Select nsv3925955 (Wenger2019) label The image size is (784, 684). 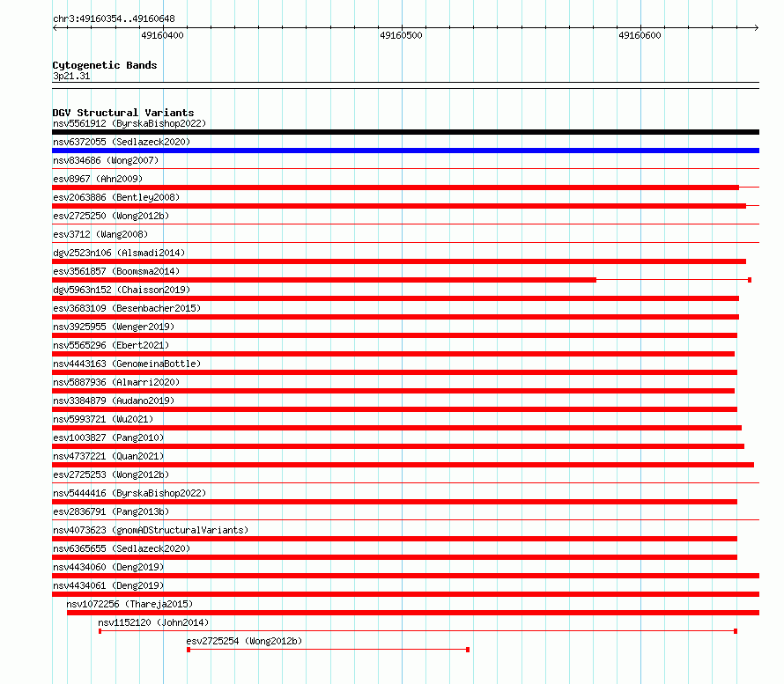coord(114,327)
